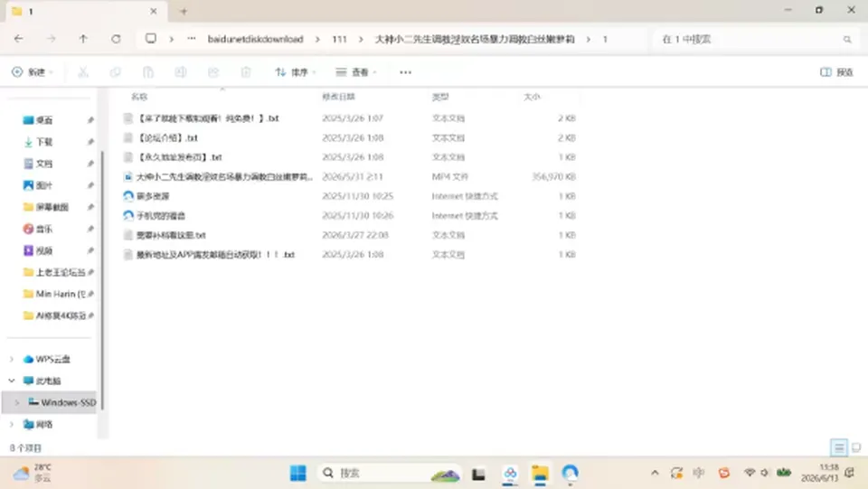The width and height of the screenshot is (868, 489).
Task: Click the Cut scissors icon
Action: tap(83, 72)
